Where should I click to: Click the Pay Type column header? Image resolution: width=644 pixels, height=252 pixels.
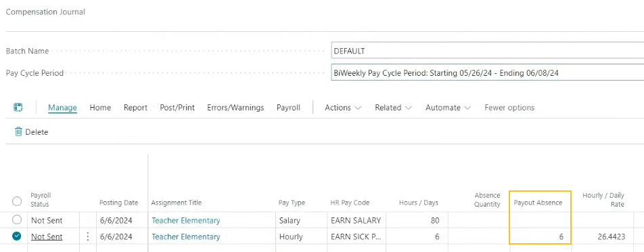click(292, 203)
